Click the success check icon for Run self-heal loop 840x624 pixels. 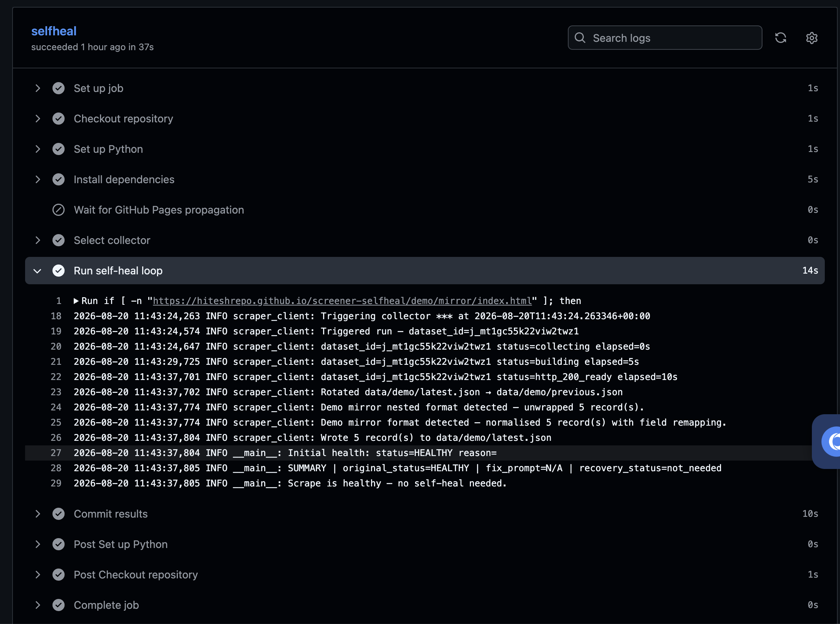pos(59,271)
